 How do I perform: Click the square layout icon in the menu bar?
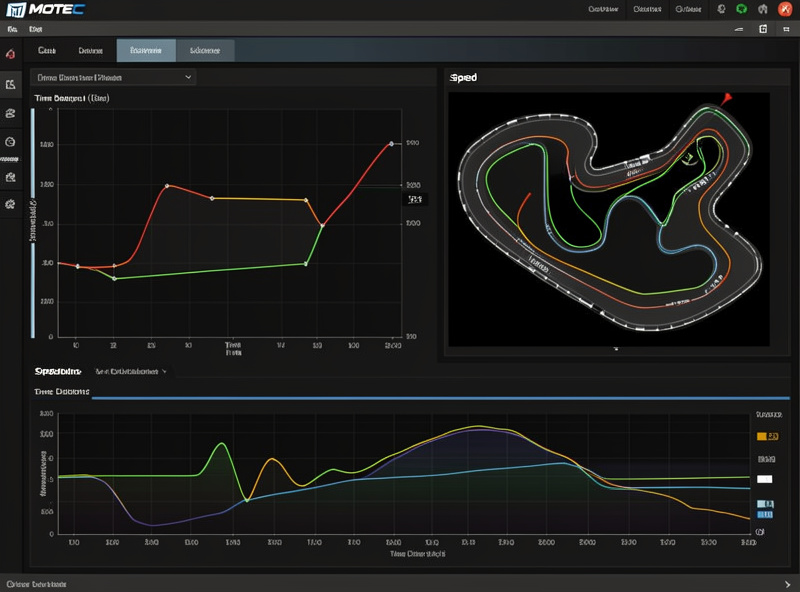pyautogui.click(x=763, y=29)
